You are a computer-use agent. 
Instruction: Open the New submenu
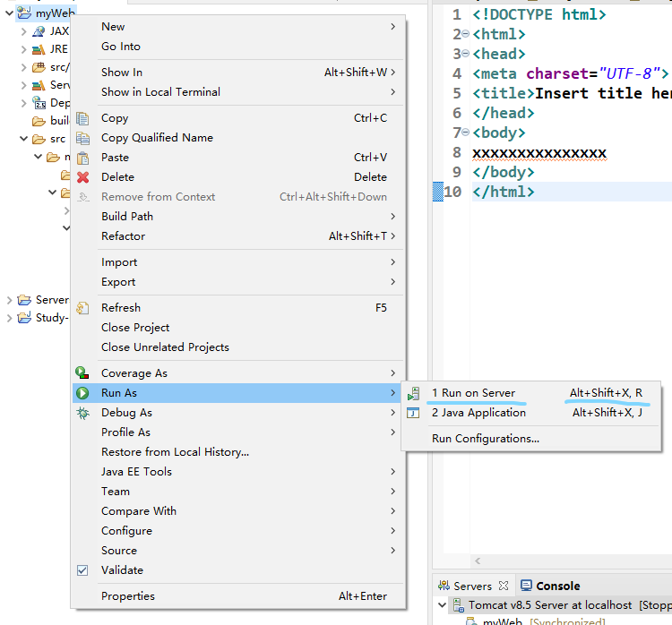pyautogui.click(x=238, y=27)
